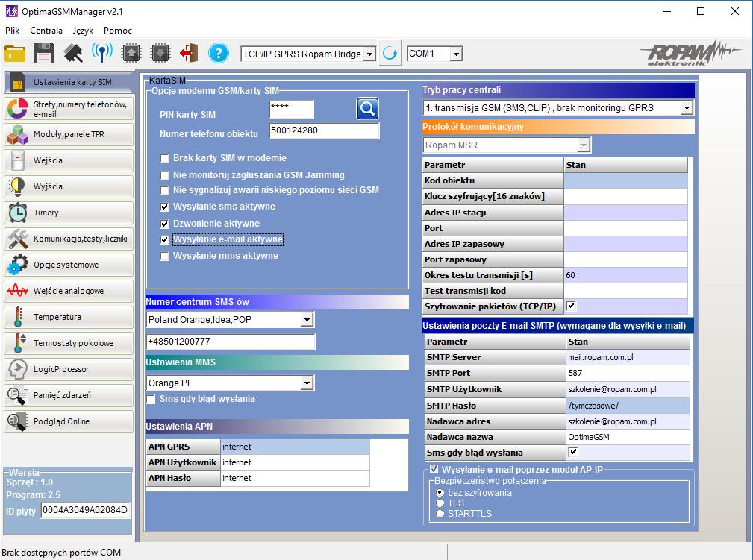This screenshot has height=560, width=753.
Task: Uncheck Dzwonienie aktywne
Action: [165, 224]
